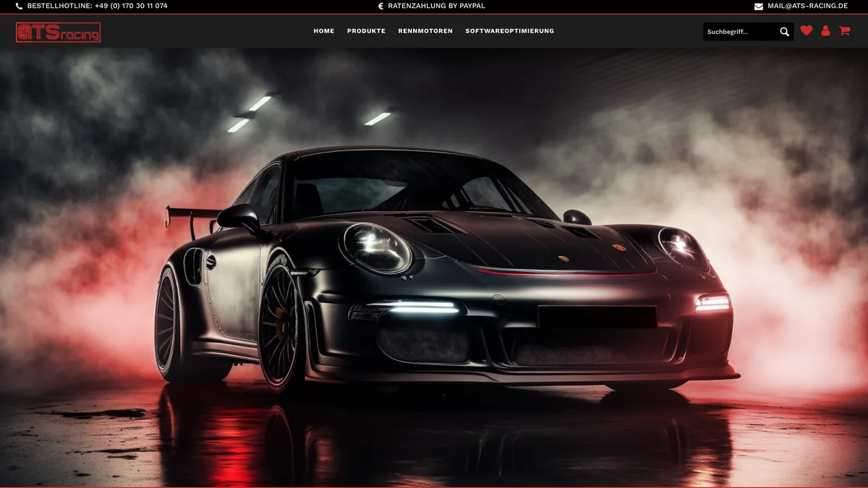Open the user account icon
The width and height of the screenshot is (868, 488).
826,31
